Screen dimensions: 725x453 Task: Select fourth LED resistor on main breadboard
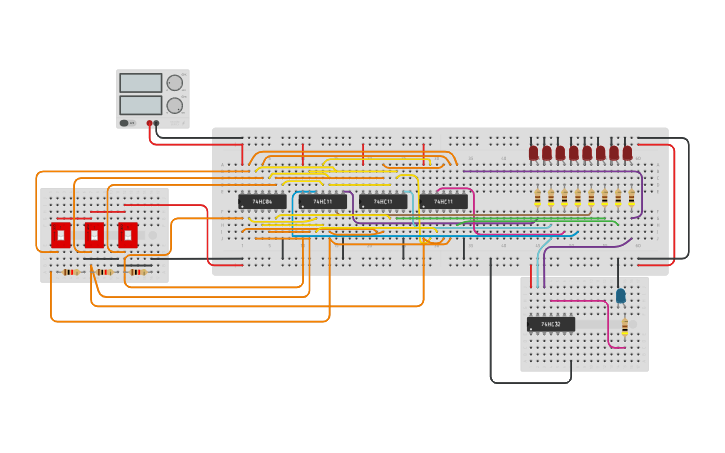[578, 198]
